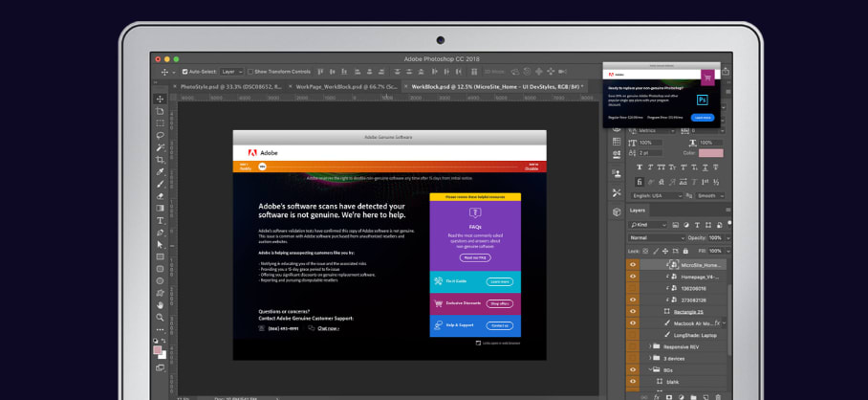Select the Magic Wand tool
Viewport: 868px width, 400px height.
[x=160, y=147]
